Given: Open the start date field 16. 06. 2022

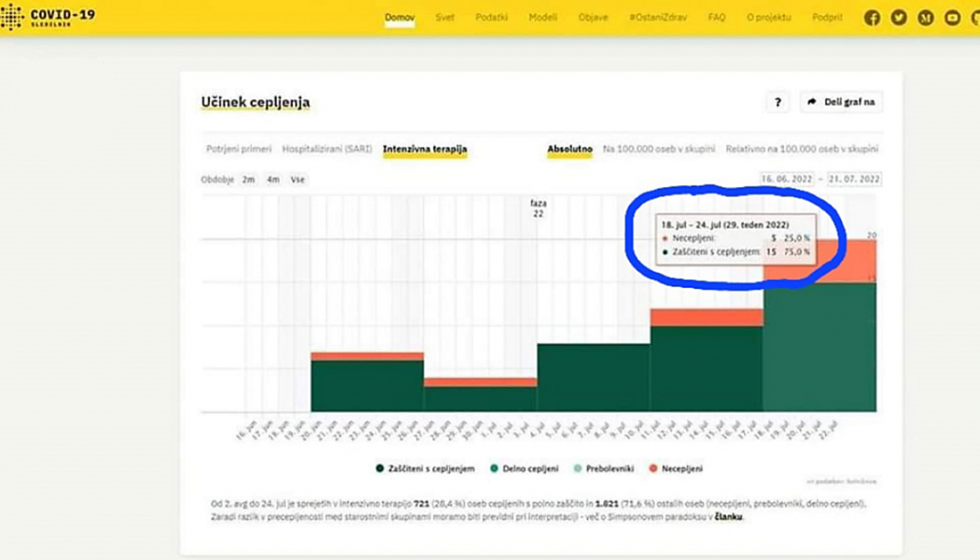Looking at the screenshot, I should point(786,179).
